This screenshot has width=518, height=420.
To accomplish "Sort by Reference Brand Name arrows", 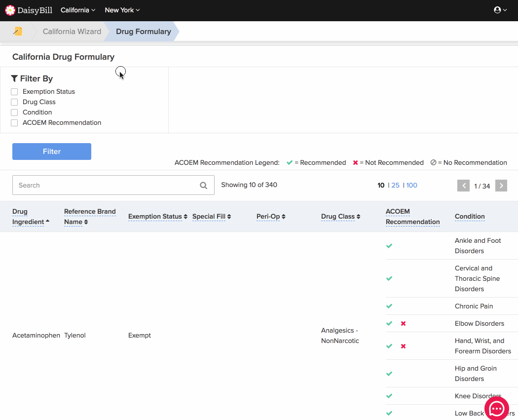I will click(86, 222).
